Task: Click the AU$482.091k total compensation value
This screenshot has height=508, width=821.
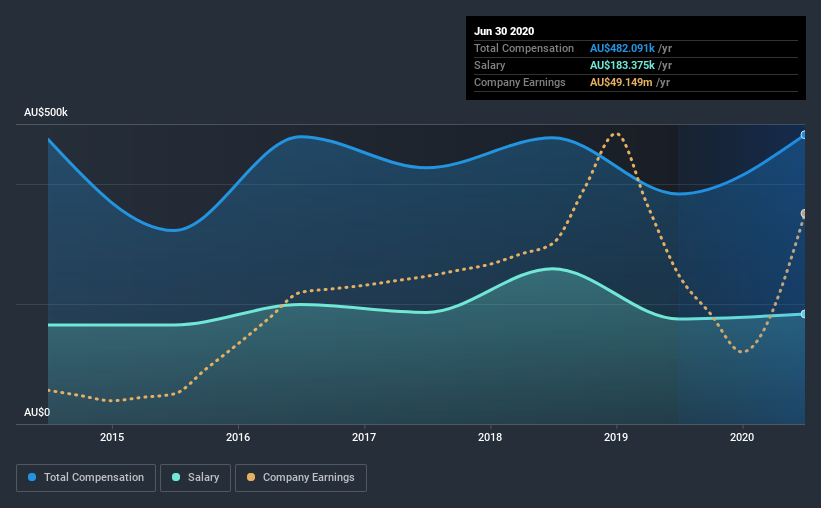Action: coord(622,48)
